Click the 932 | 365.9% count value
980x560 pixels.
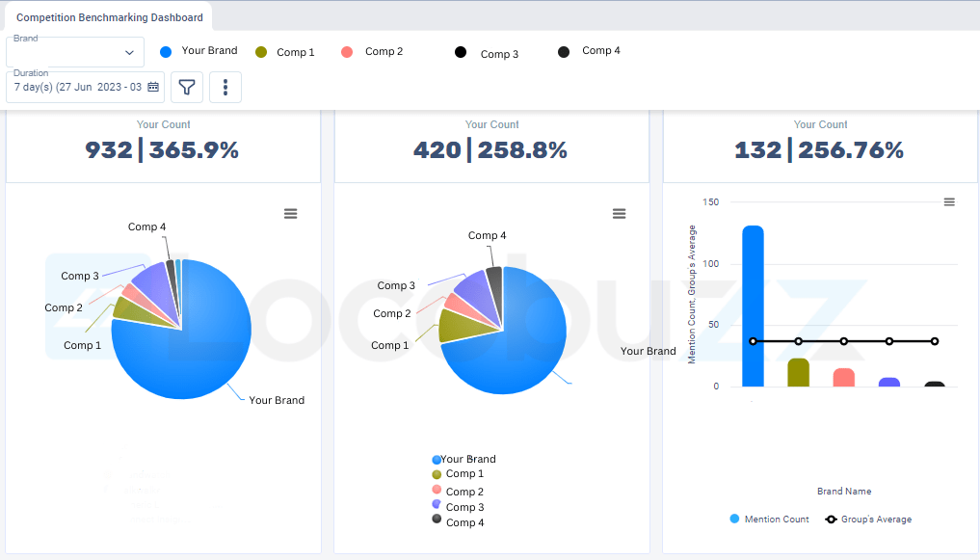(x=162, y=150)
